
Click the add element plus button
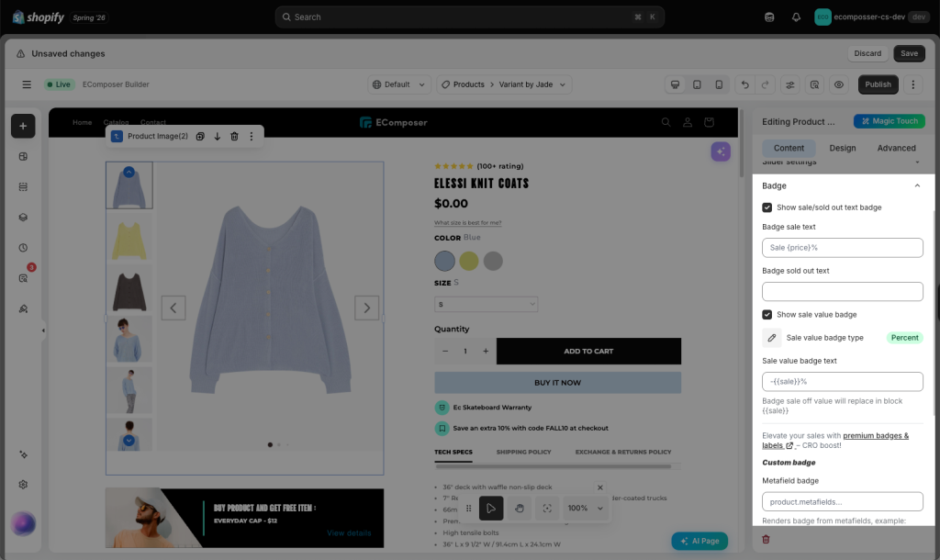[x=23, y=126]
